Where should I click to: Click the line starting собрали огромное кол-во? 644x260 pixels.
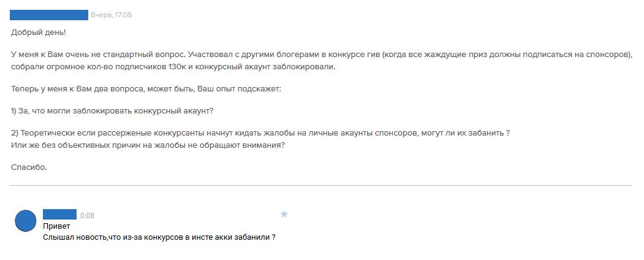click(x=173, y=67)
